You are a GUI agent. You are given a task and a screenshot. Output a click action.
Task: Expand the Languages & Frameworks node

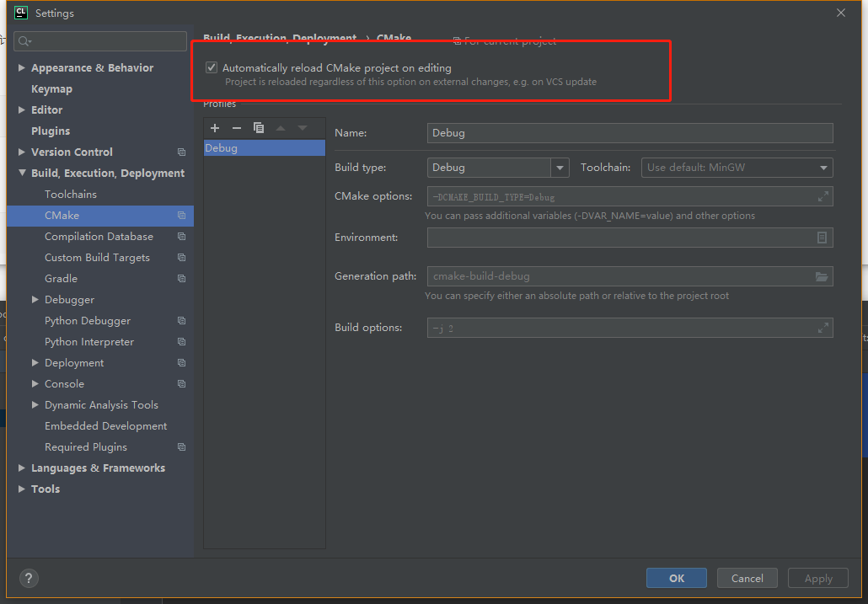coord(22,468)
